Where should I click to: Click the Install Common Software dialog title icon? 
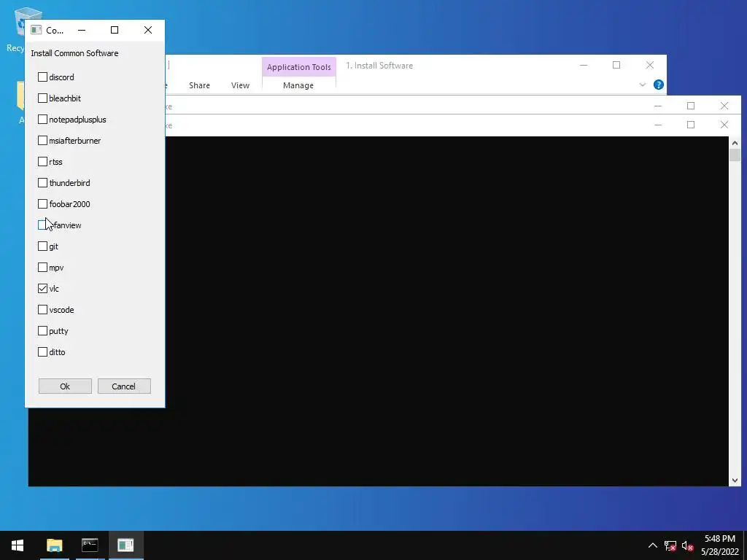pyautogui.click(x=36, y=30)
